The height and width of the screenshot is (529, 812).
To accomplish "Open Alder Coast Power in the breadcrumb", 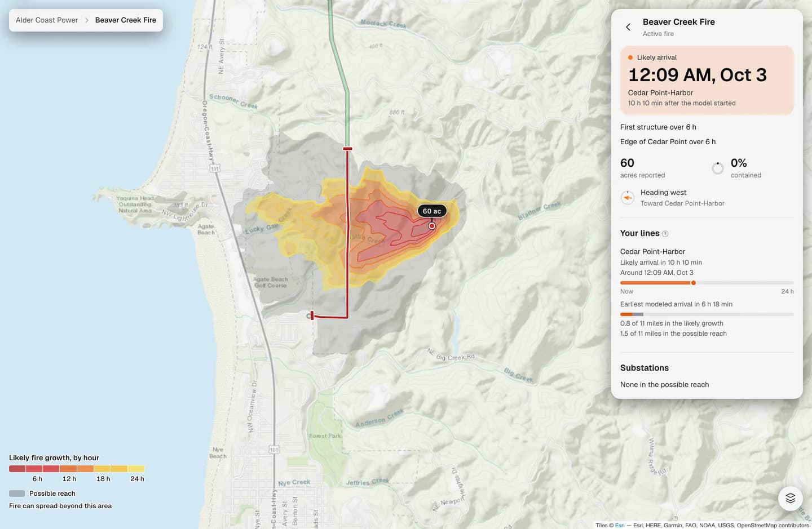I will tap(47, 20).
